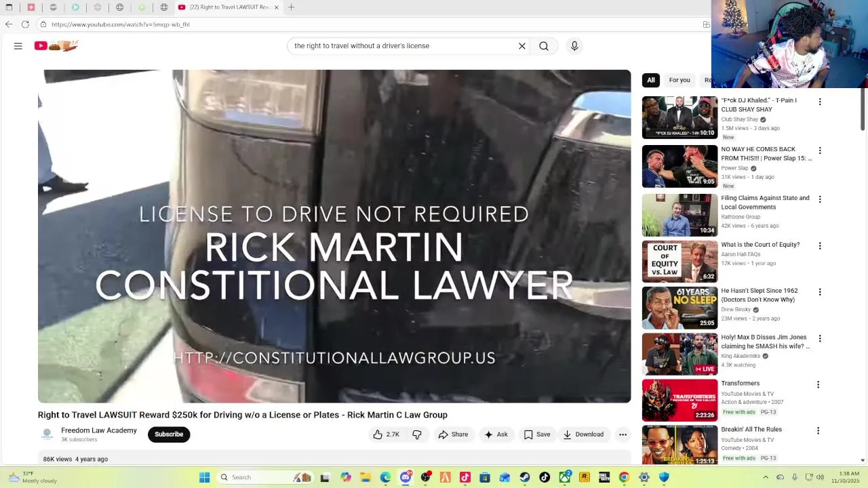Open the Ask AI button
Image resolution: width=868 pixels, height=488 pixels.
pos(496,434)
